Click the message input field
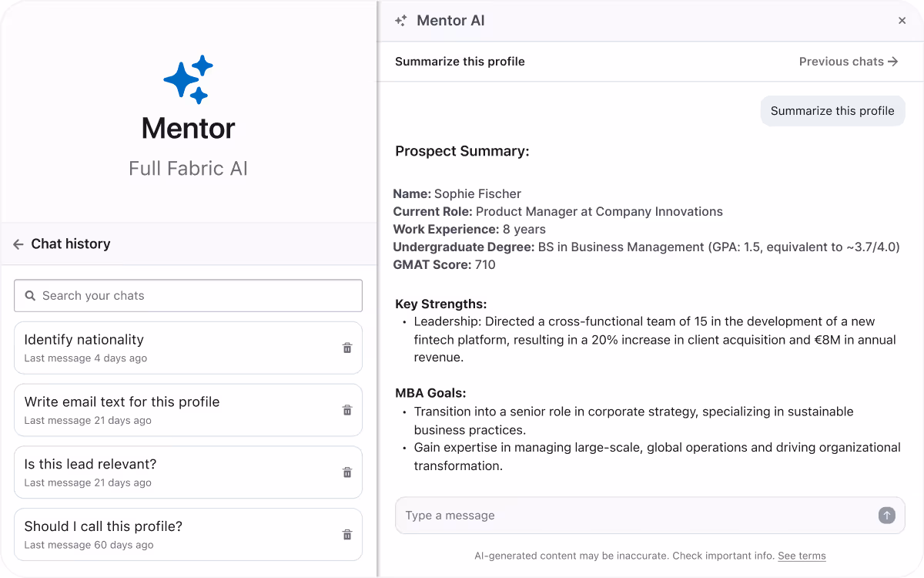 click(x=616, y=515)
